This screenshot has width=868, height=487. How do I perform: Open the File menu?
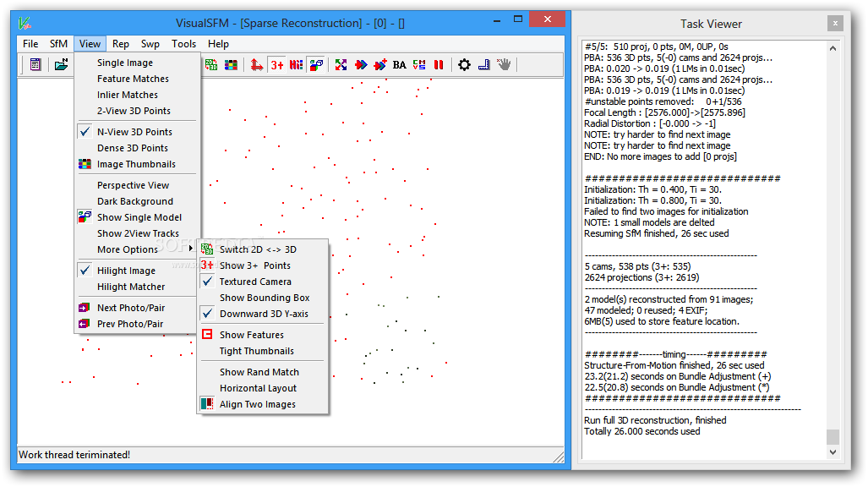(x=30, y=44)
